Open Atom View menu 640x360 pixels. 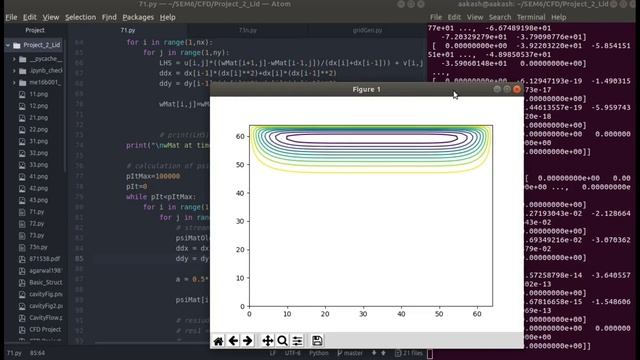[51, 17]
